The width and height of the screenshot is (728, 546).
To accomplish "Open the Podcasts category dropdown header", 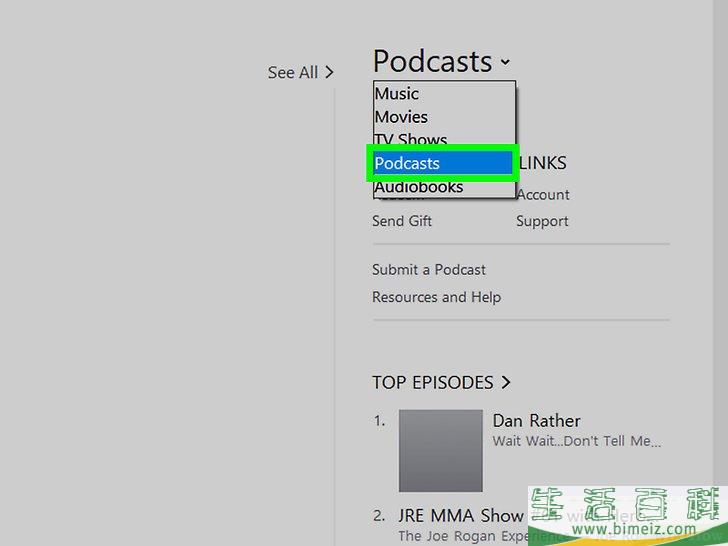I will pyautogui.click(x=441, y=61).
